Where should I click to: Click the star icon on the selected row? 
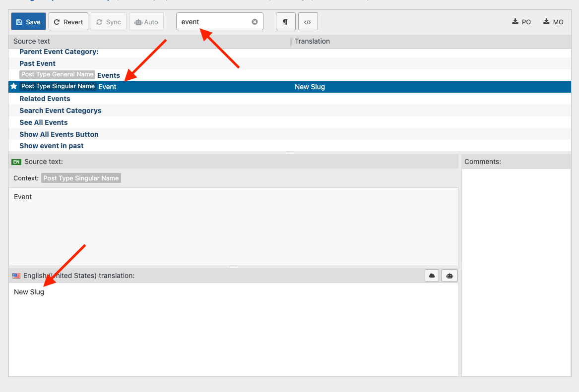(14, 86)
